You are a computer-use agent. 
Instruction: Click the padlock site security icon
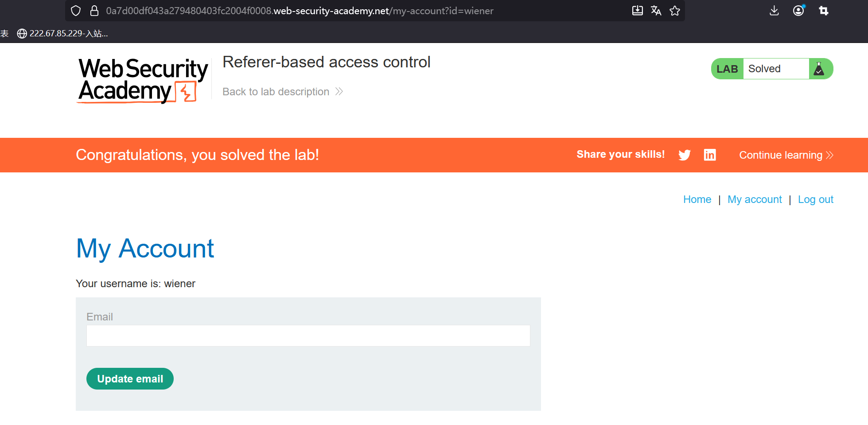tap(94, 11)
